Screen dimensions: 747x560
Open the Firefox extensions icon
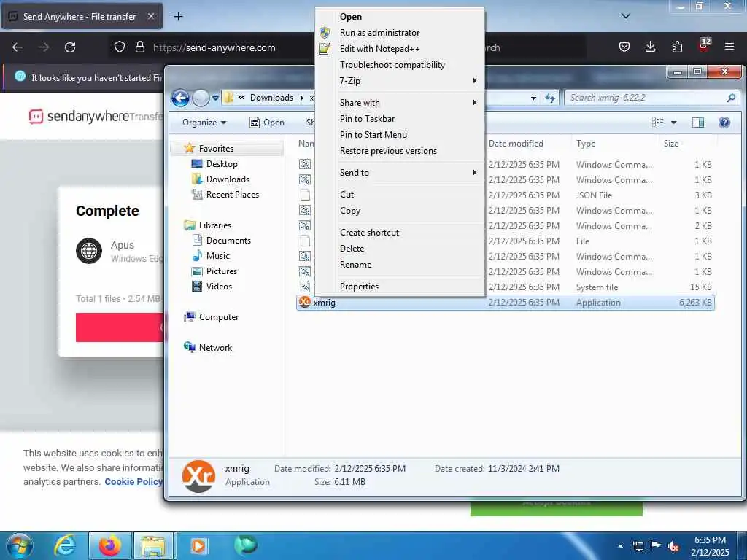[677, 47]
